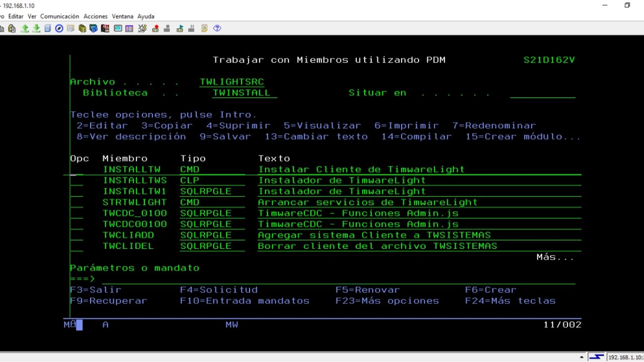644x362 pixels.
Task: Click the Copy icon on the toolbar
Action: (2, 28)
